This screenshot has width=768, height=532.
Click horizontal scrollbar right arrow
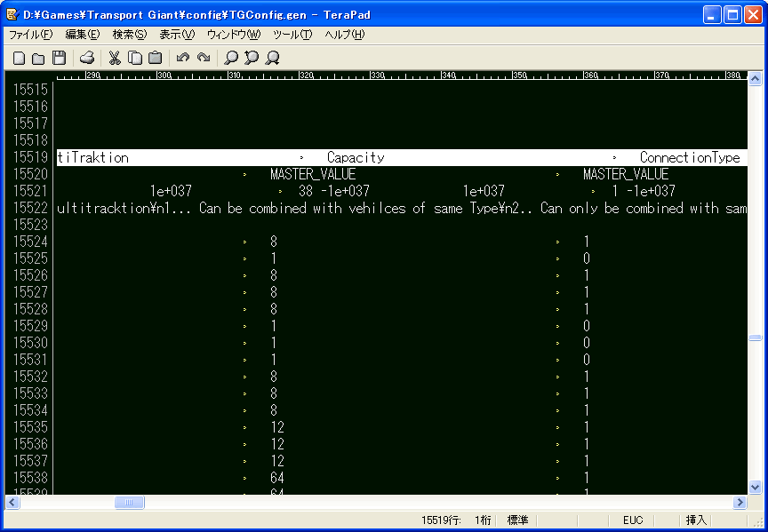pos(740,503)
